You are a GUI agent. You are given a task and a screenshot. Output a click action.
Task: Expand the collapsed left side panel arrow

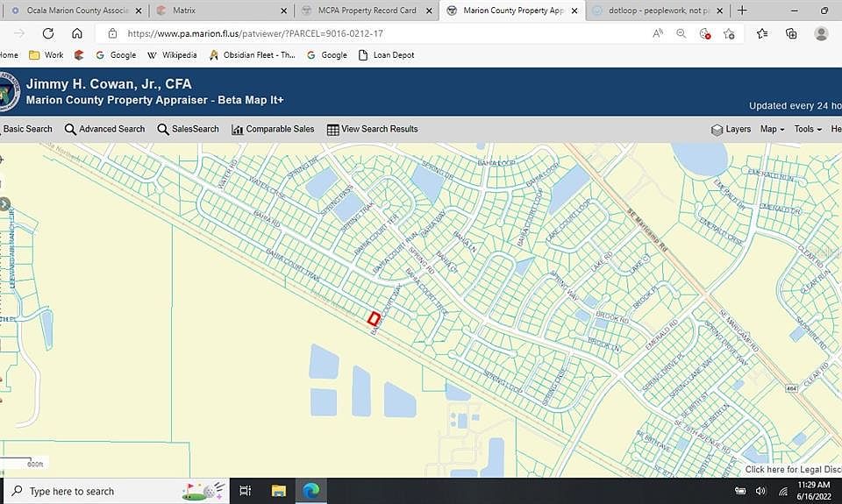[4, 204]
